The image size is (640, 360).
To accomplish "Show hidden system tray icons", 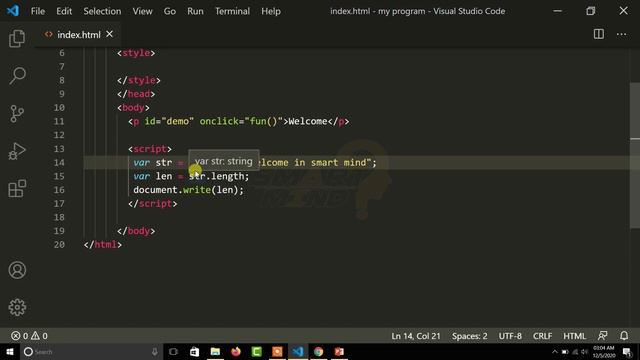I will (555, 351).
